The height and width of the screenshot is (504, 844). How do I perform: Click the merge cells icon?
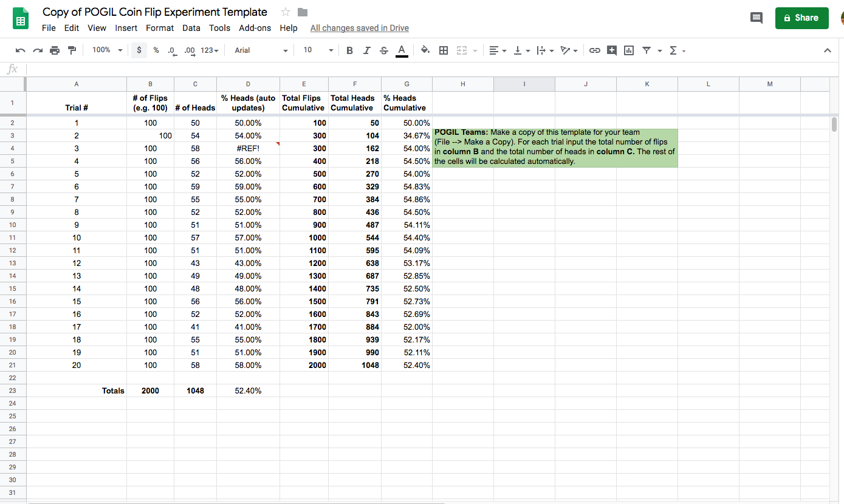(462, 50)
